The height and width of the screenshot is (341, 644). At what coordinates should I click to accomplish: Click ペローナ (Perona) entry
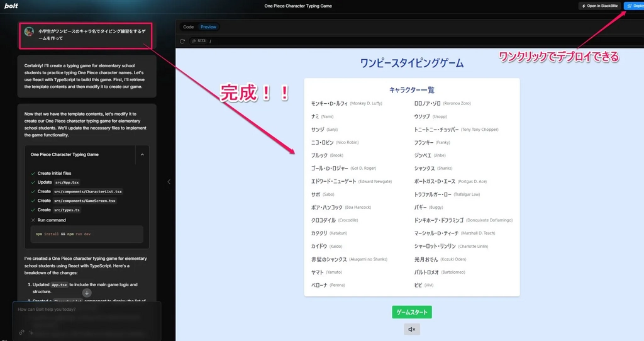click(328, 285)
